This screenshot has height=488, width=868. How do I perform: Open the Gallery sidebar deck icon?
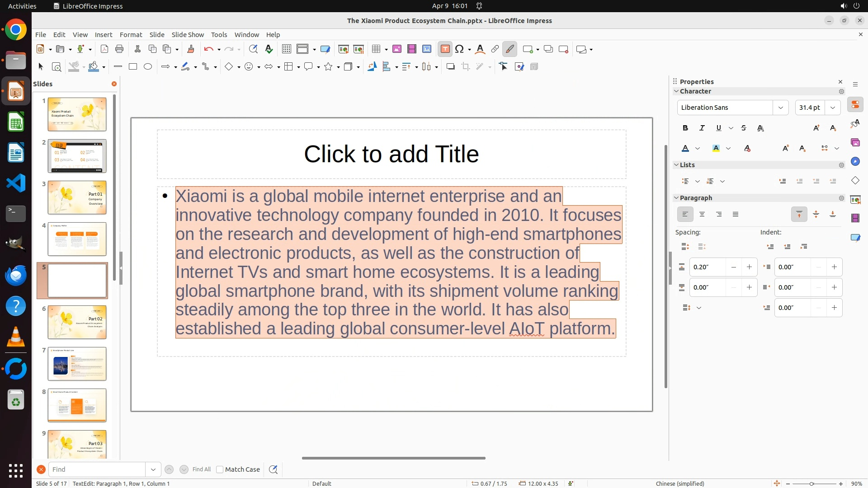tap(855, 143)
